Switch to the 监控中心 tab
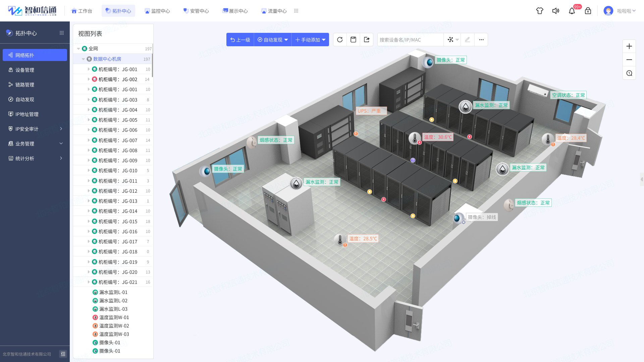 [x=157, y=11]
